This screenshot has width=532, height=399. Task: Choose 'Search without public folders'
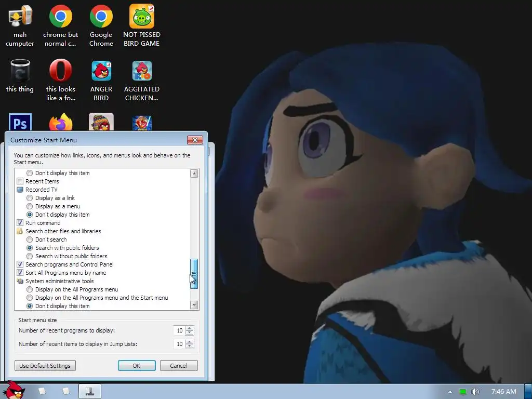30,256
